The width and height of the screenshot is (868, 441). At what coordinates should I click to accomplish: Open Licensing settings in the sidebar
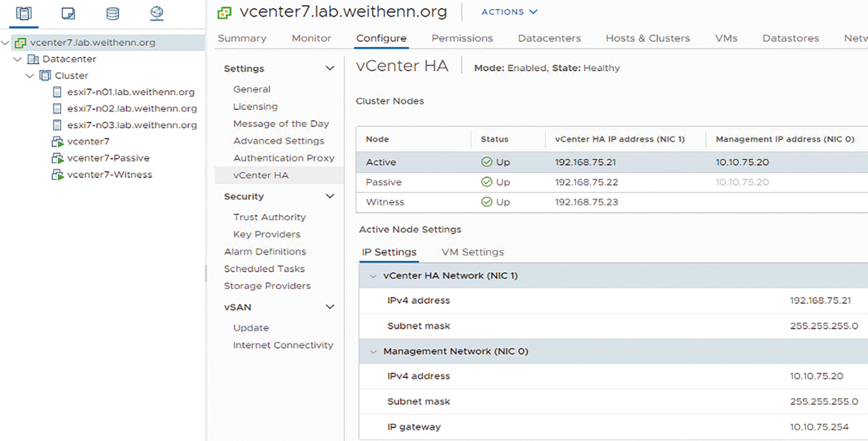pyautogui.click(x=255, y=107)
